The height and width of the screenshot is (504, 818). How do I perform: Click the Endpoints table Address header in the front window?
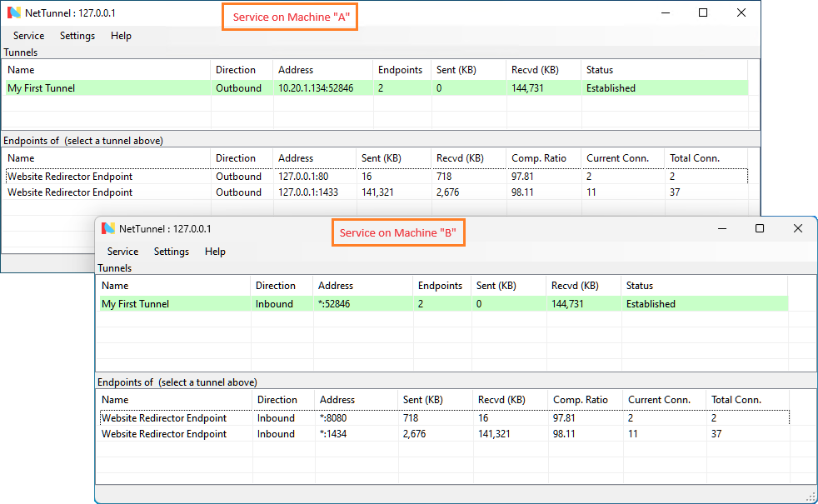click(337, 400)
